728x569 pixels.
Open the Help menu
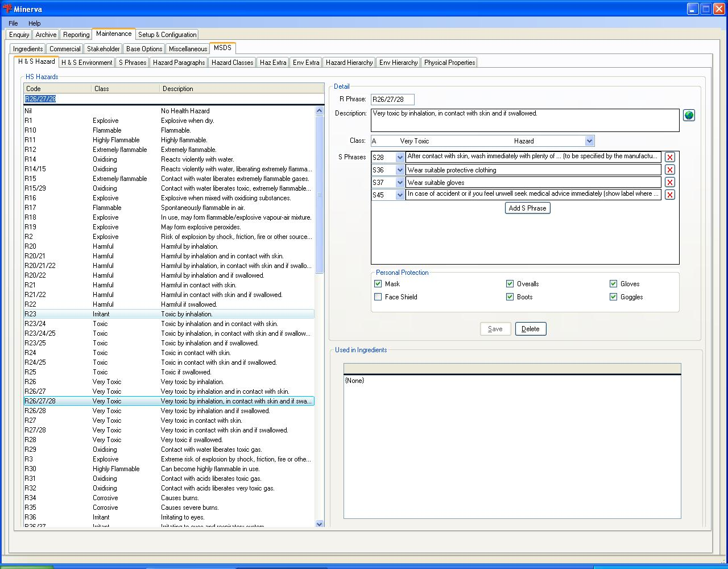click(x=34, y=23)
